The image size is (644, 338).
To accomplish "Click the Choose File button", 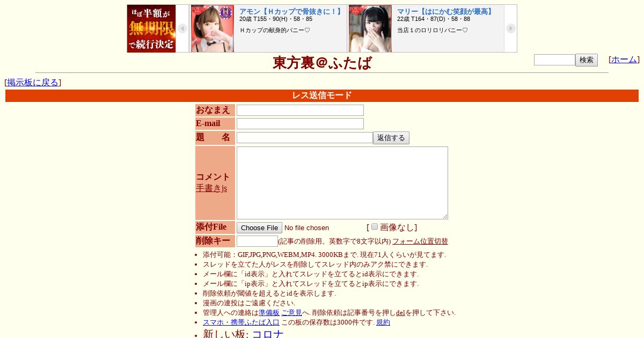I will [x=259, y=228].
